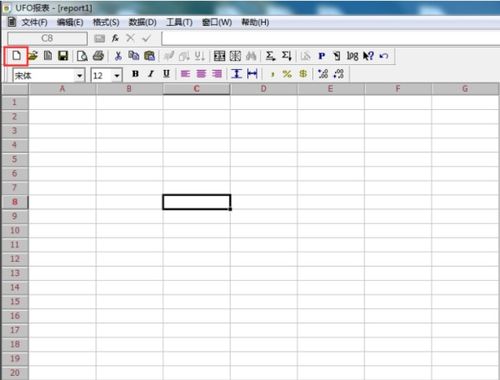Click the Open file folder icon
Viewport: 500px width, 380px height.
click(x=33, y=56)
